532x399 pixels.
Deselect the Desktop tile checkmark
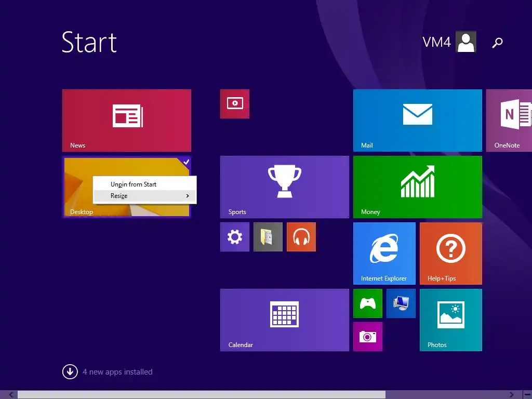186,162
